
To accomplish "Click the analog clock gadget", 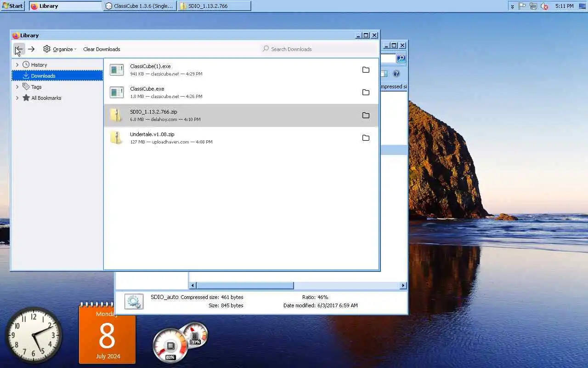I will click(34, 335).
